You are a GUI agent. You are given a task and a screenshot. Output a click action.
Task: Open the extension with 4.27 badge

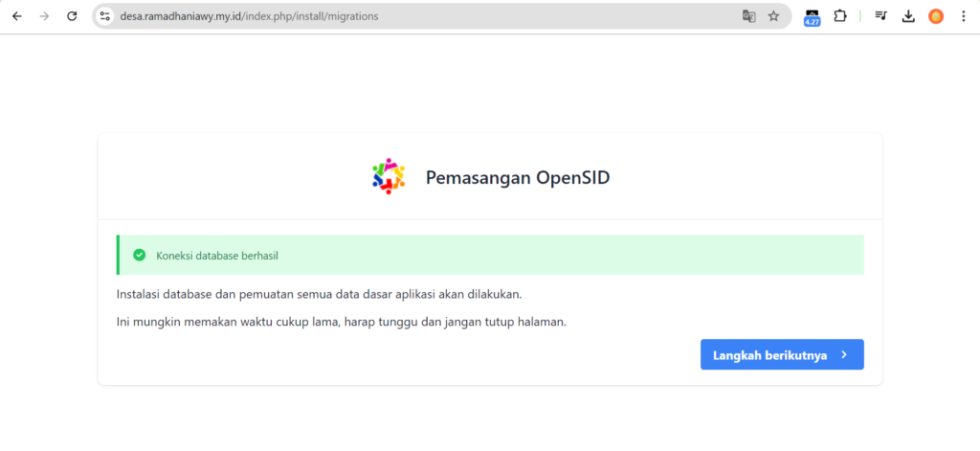click(812, 17)
